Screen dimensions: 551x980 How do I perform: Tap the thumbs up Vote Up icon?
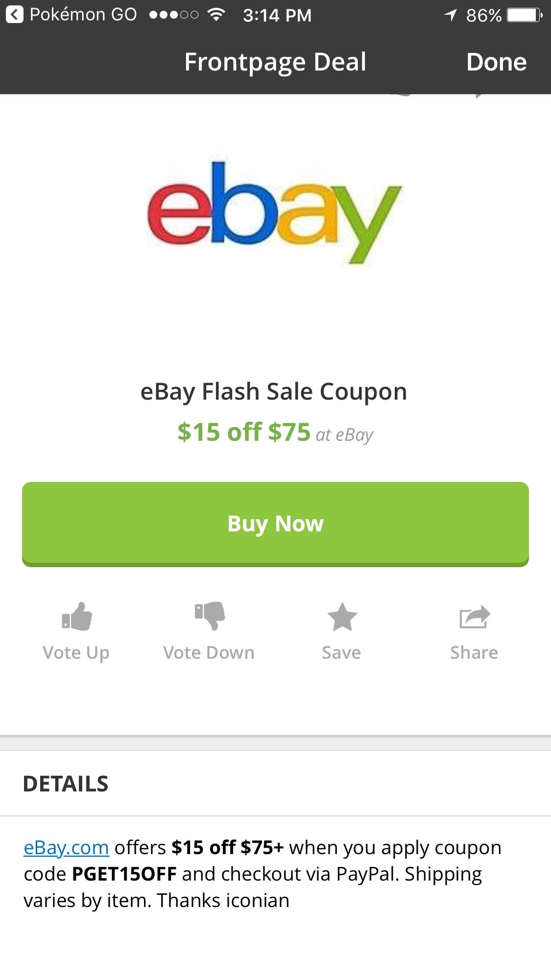click(x=77, y=616)
